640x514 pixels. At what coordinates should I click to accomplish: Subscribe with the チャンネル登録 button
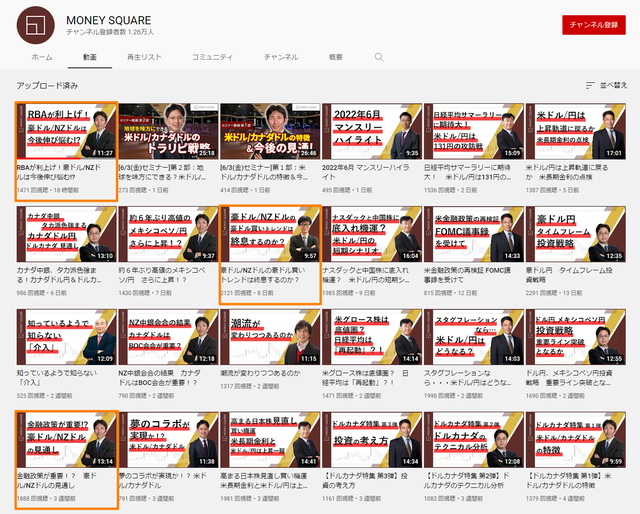593,25
